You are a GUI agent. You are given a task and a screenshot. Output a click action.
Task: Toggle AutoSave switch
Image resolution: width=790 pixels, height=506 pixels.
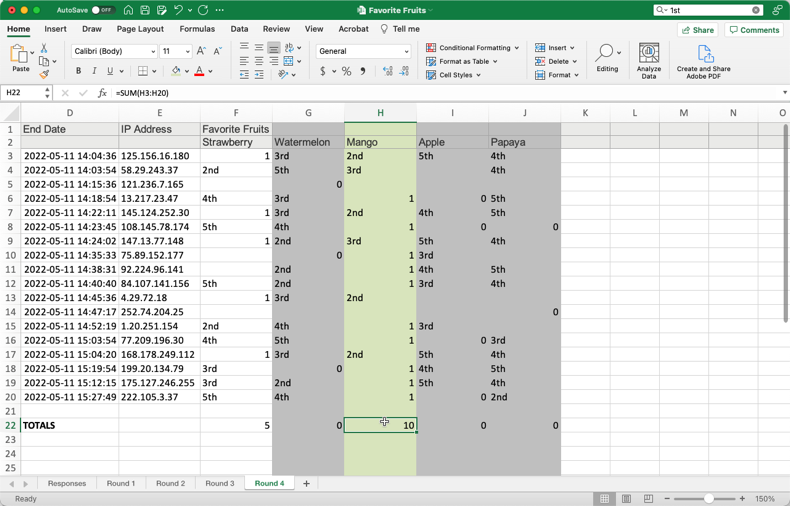click(x=102, y=10)
